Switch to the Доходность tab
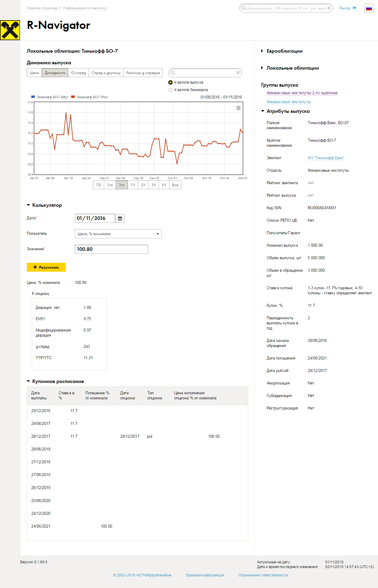 [55, 73]
